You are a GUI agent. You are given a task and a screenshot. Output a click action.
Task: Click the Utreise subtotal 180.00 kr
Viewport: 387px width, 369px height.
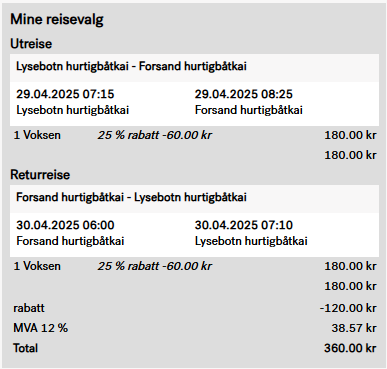350,155
